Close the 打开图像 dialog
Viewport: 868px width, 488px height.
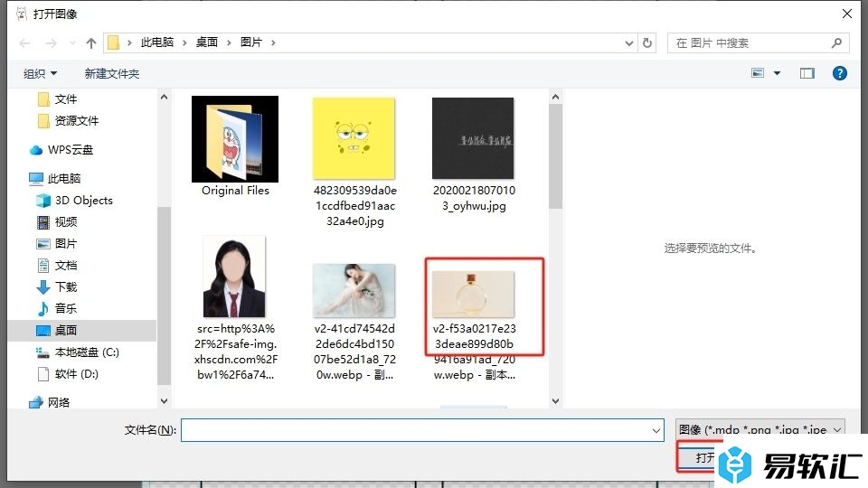coord(847,14)
